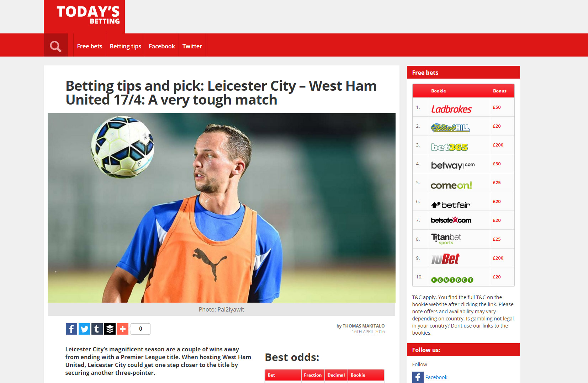Click the article photo of the footballer
Viewport: 588px width, 383px height.
pyautogui.click(x=222, y=208)
